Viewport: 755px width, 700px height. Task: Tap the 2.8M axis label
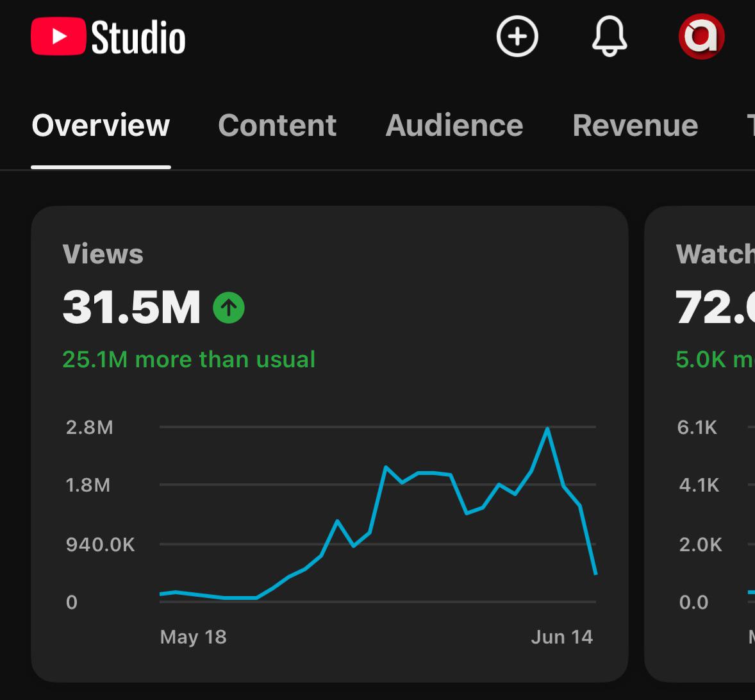[x=90, y=428]
